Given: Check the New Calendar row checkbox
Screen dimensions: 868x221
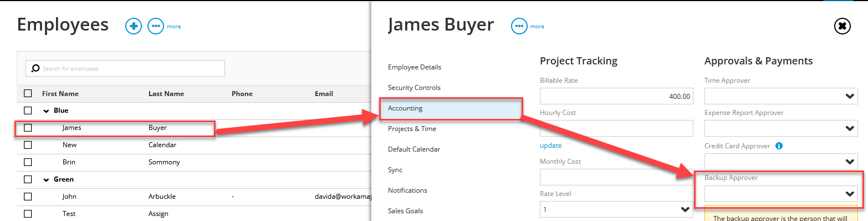Looking at the screenshot, I should coord(28,145).
